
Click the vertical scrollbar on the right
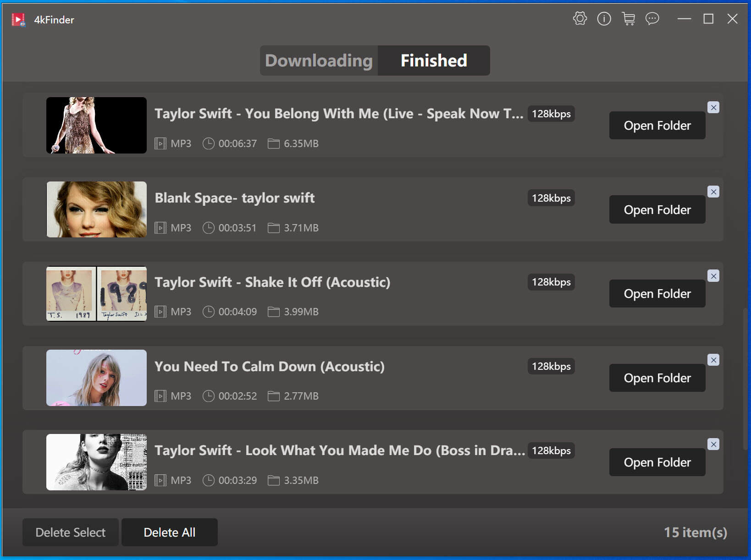tap(745, 380)
